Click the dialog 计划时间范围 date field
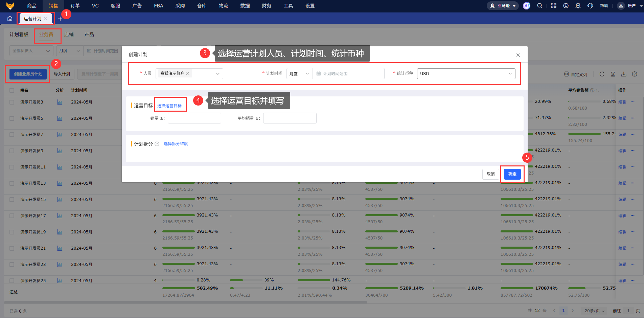This screenshot has width=644, height=318. click(348, 74)
